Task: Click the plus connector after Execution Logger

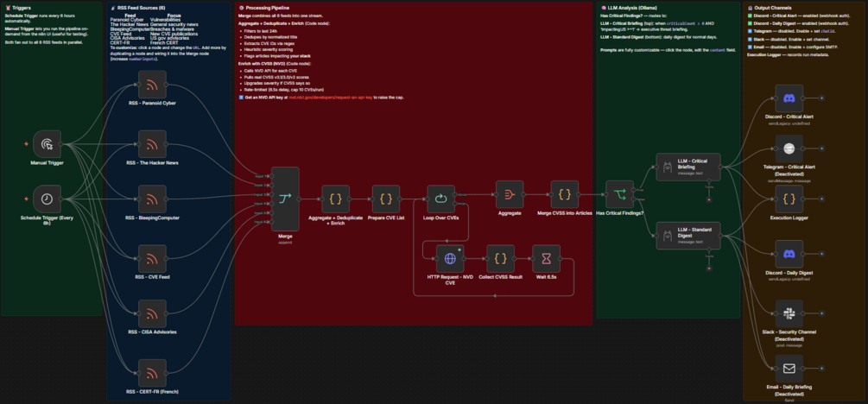Action: pyautogui.click(x=821, y=199)
